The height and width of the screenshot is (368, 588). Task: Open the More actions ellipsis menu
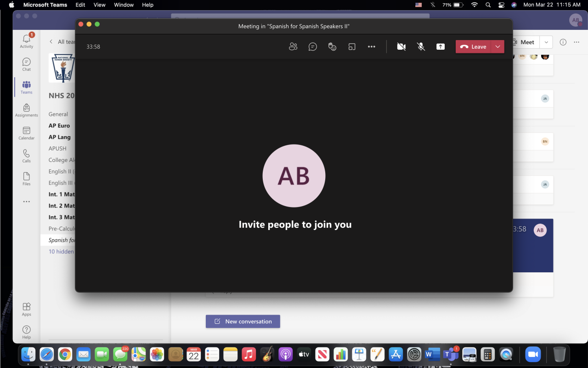(372, 46)
